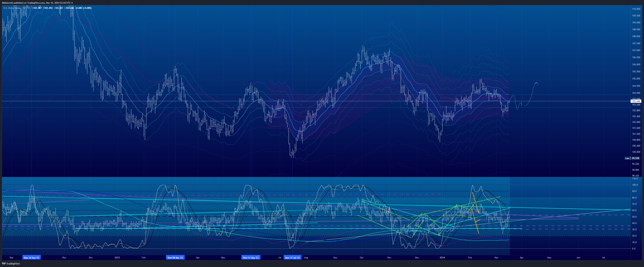Click the TradingView logo at bottom left
This screenshot has width=644, height=267.
11,264
